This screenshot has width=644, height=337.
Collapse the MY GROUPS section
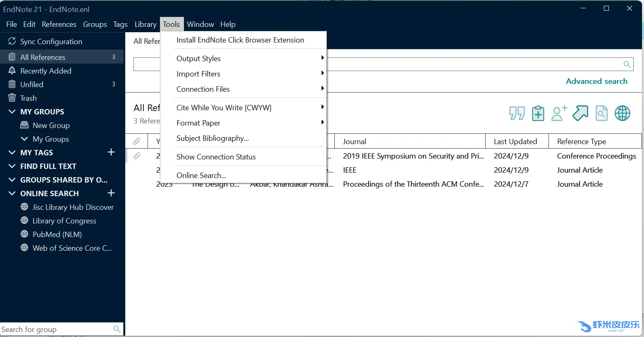[12, 112]
